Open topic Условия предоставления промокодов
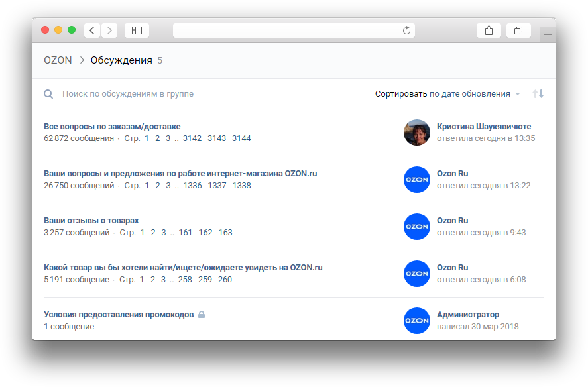Image resolution: width=588 pixels, height=387 pixels. coord(119,315)
